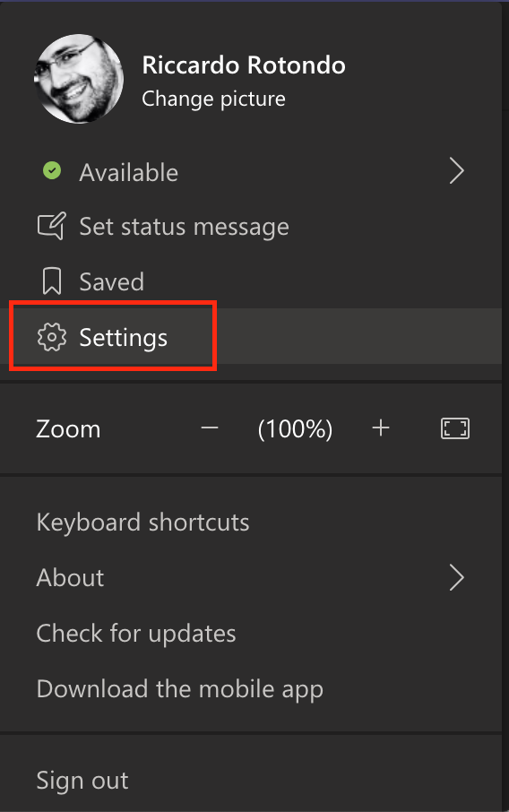This screenshot has width=509, height=812.
Task: Click the Saved bookmark icon
Action: tap(52, 281)
